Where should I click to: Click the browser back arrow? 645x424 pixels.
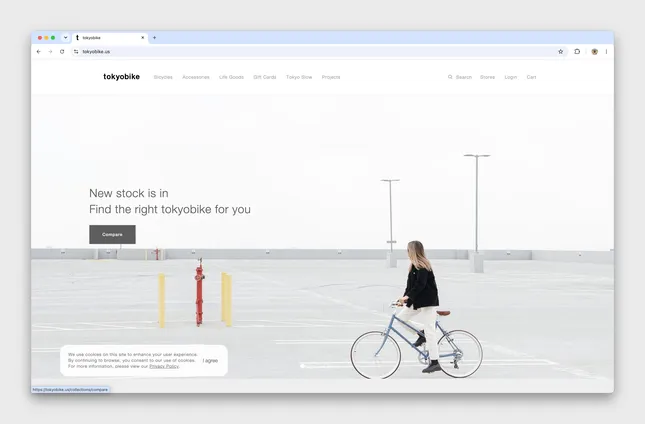39,52
